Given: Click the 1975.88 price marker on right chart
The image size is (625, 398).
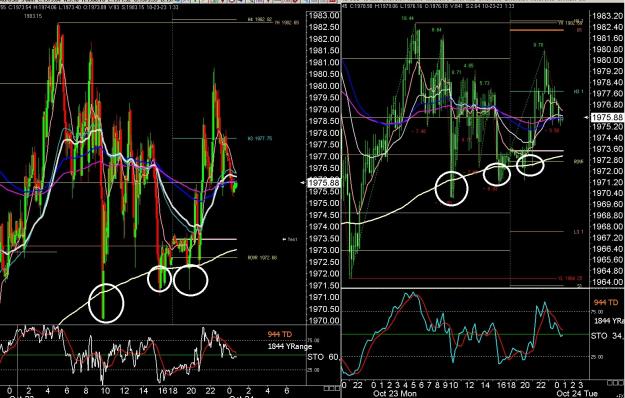Looking at the screenshot, I should [607, 117].
